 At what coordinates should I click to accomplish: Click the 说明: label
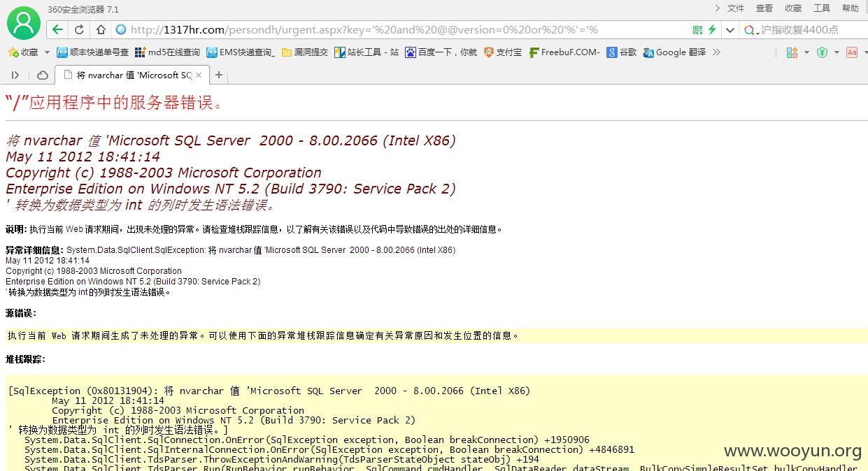(x=17, y=229)
